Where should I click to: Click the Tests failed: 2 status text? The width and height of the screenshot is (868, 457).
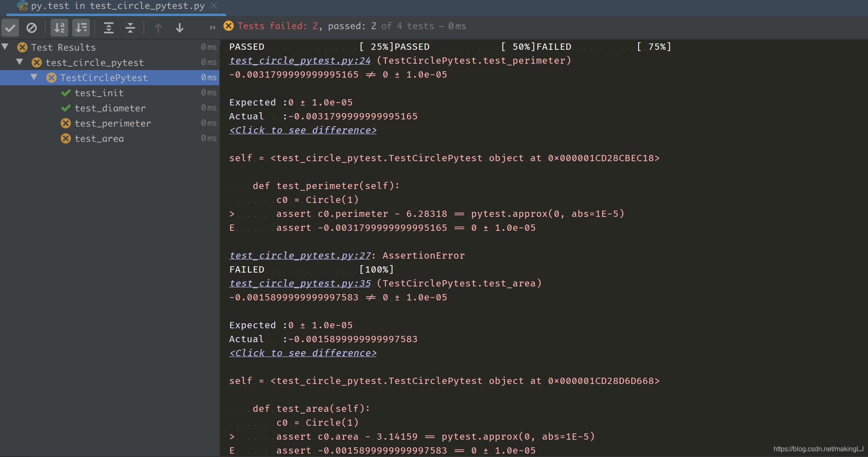(278, 26)
